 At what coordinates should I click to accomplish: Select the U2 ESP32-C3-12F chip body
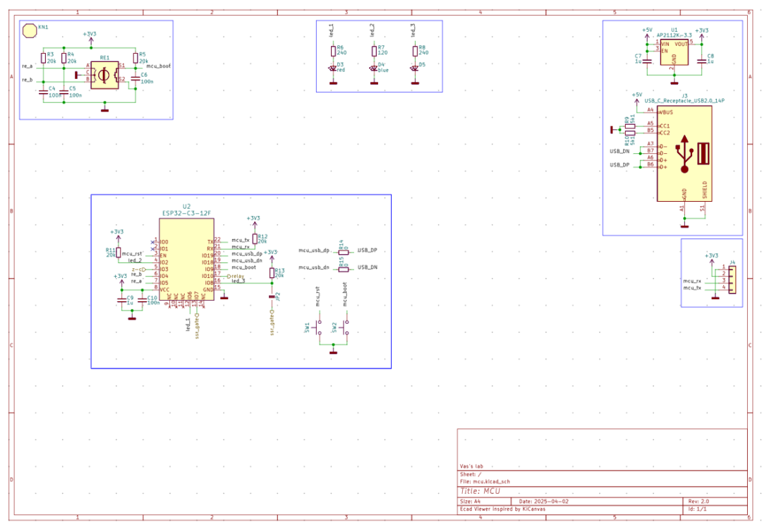186,259
